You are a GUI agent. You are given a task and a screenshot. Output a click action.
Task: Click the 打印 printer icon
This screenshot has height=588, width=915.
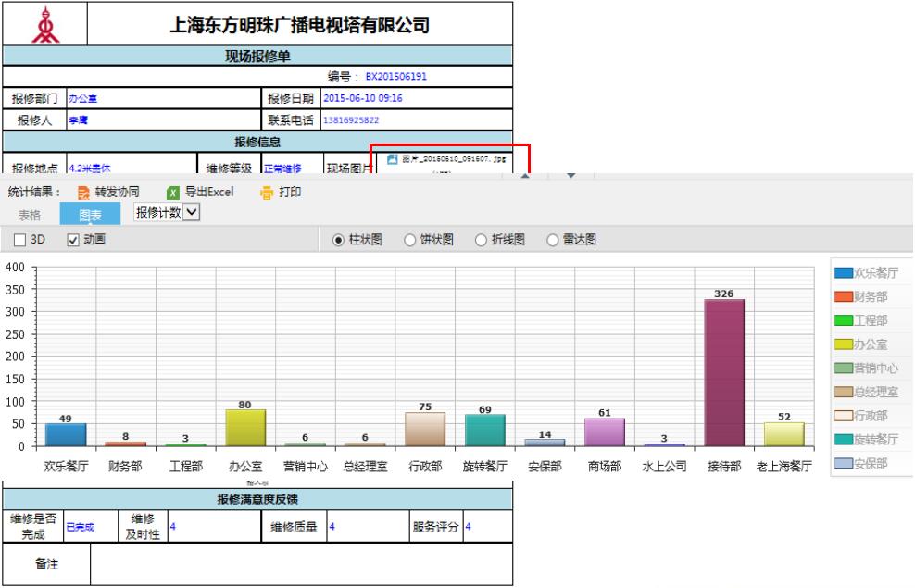pyautogui.click(x=266, y=193)
